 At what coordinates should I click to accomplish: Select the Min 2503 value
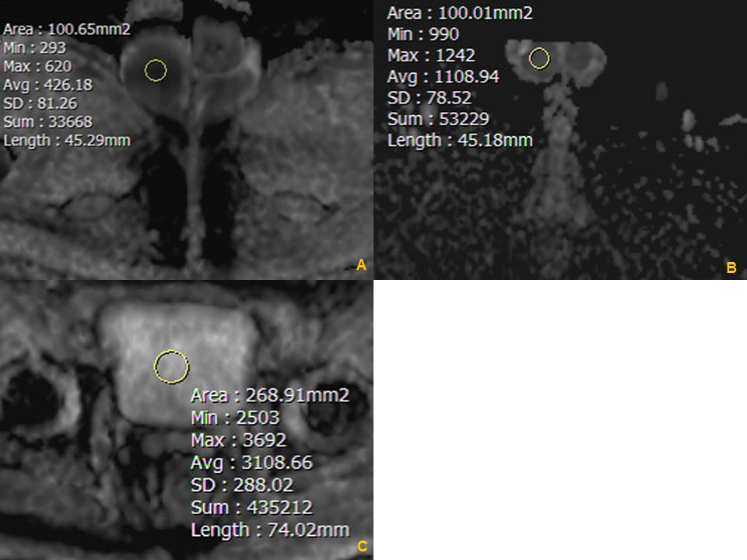tap(235, 418)
